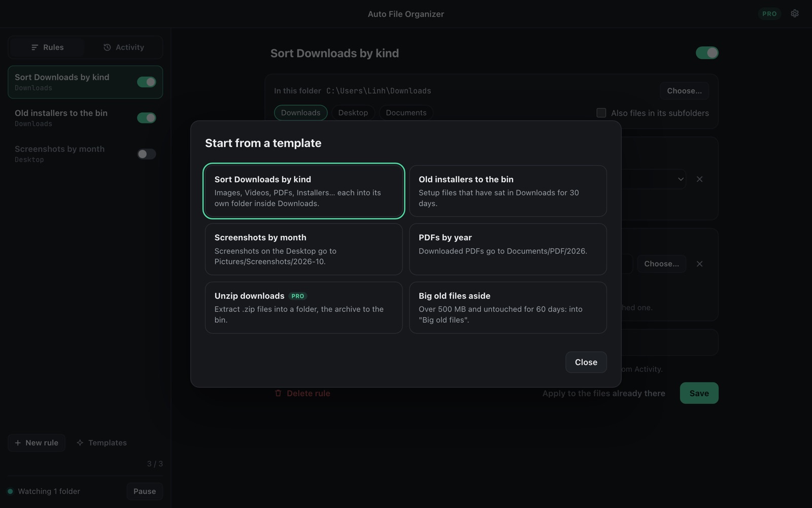This screenshot has width=812, height=508.
Task: Pause folder watching
Action: 145,491
